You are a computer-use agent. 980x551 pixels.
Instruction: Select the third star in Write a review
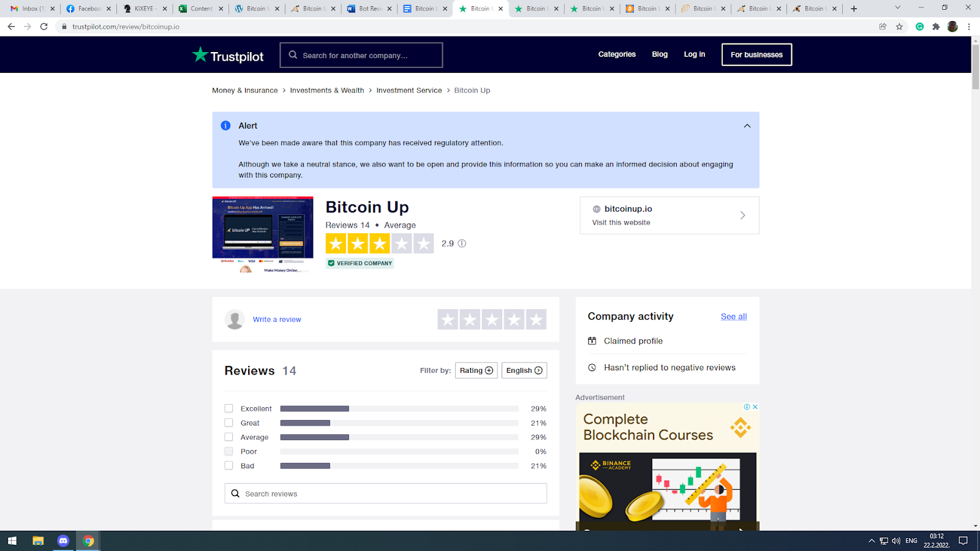[x=492, y=320]
